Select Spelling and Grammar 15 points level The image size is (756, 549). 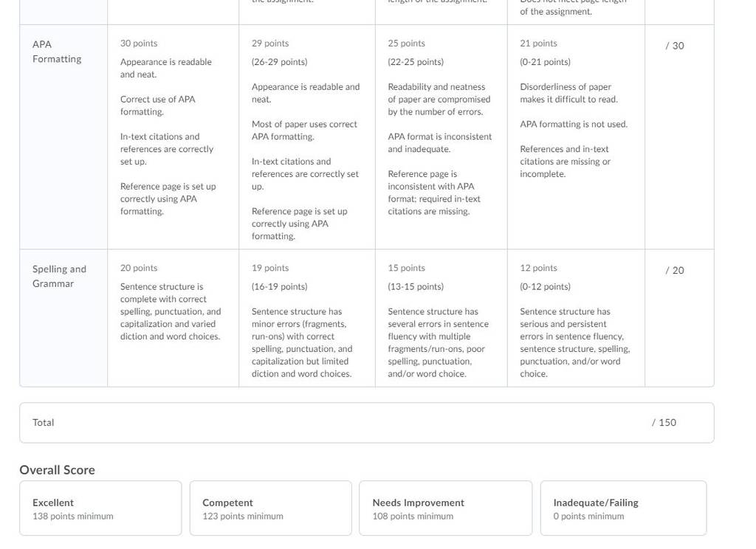pos(441,318)
